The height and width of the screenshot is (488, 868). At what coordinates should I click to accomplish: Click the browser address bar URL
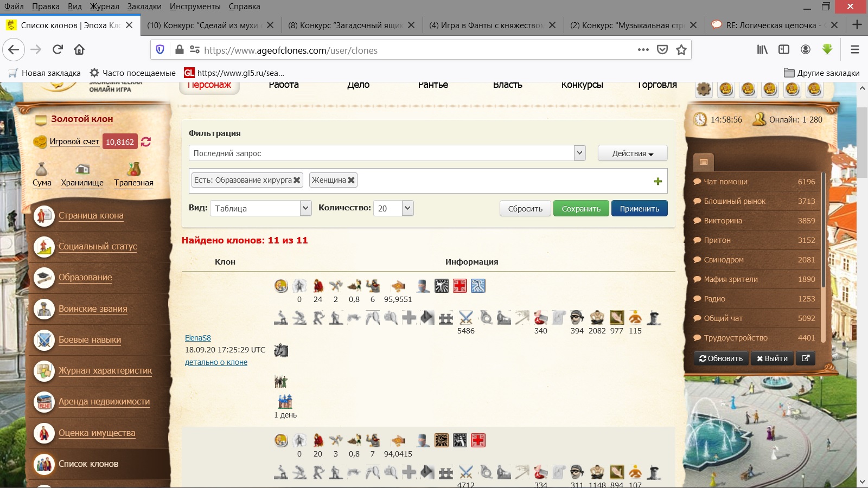coord(291,50)
